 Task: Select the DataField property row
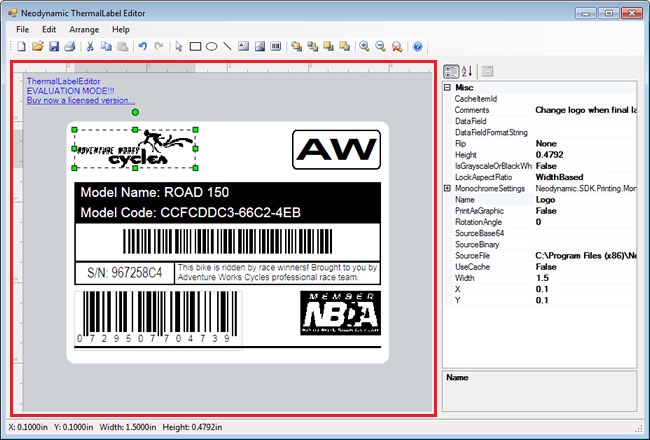[x=544, y=121]
